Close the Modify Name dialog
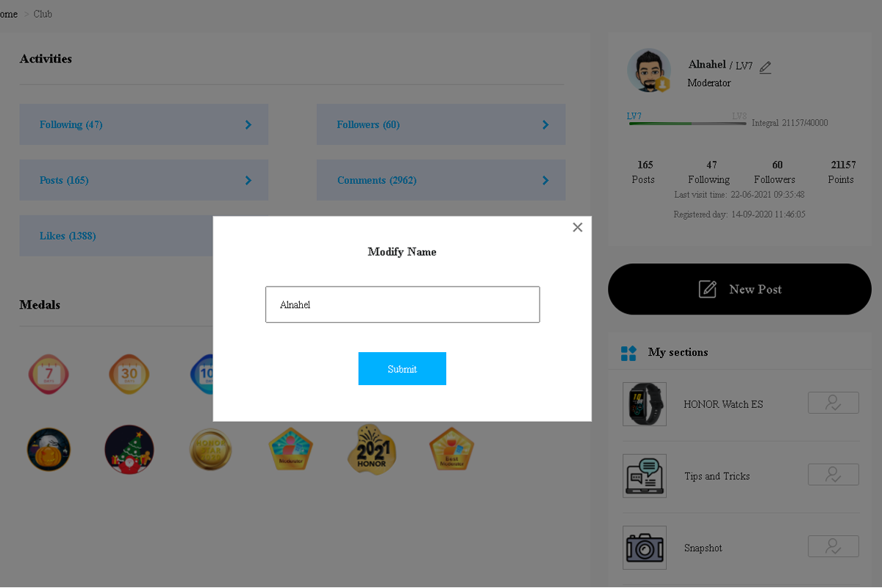882x588 pixels. [577, 227]
